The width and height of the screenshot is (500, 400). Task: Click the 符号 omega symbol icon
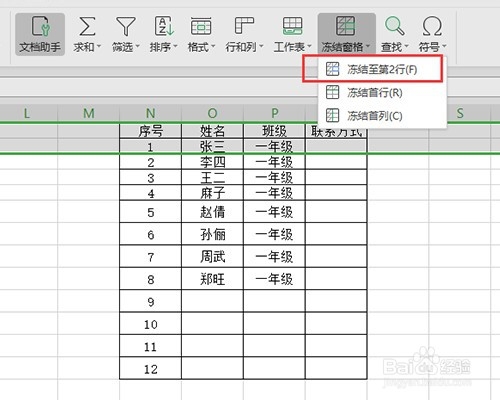432,27
